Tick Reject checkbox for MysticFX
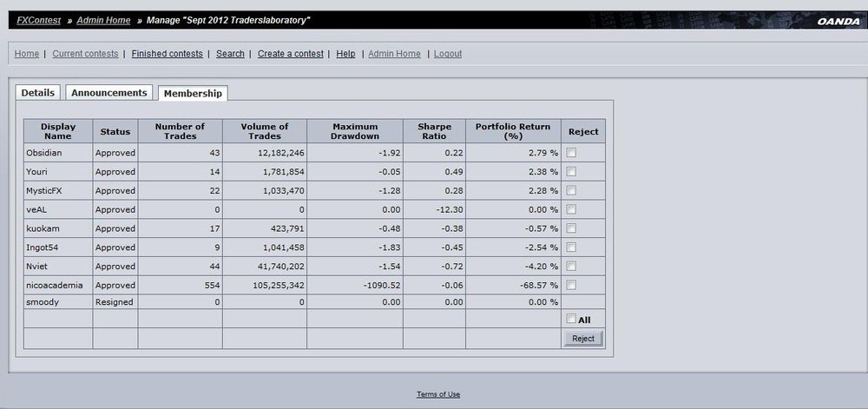 click(x=571, y=190)
